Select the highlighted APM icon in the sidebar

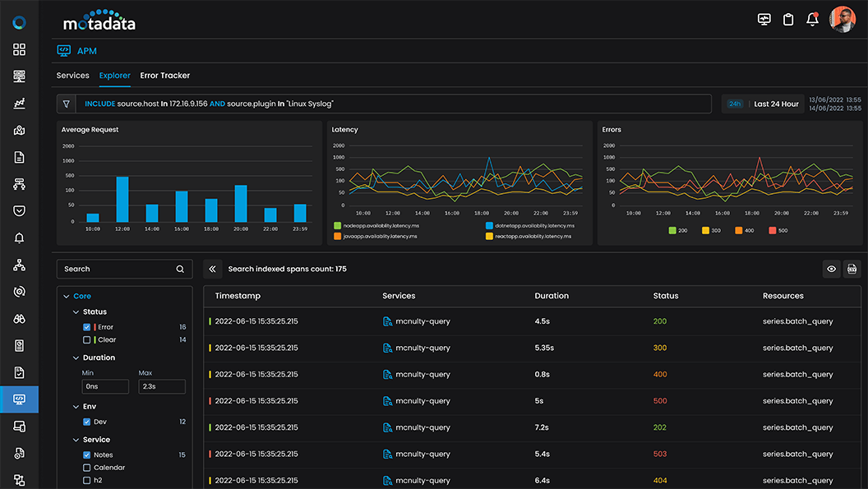click(x=18, y=399)
